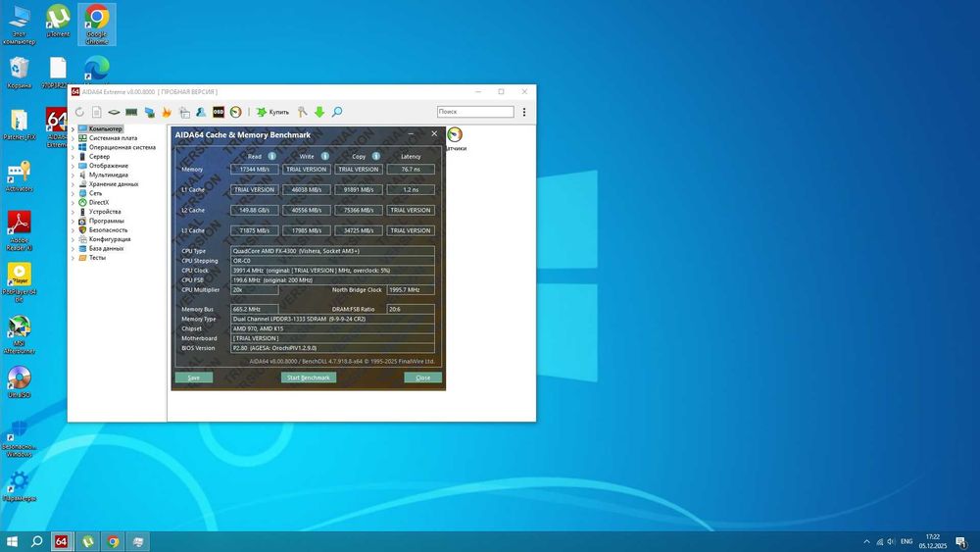Click the motherboard chip toolbar icon
Screen dimensions: 980x552
pyautogui.click(x=114, y=112)
